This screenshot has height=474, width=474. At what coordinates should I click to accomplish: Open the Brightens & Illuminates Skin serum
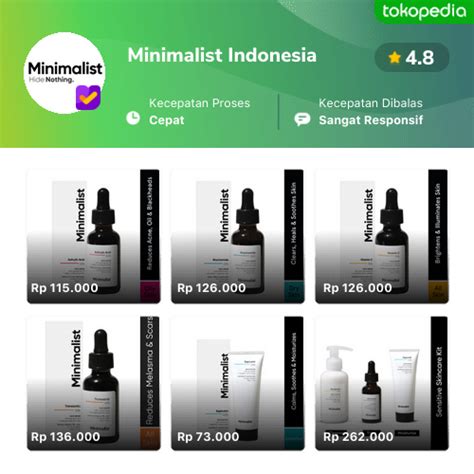point(382,236)
